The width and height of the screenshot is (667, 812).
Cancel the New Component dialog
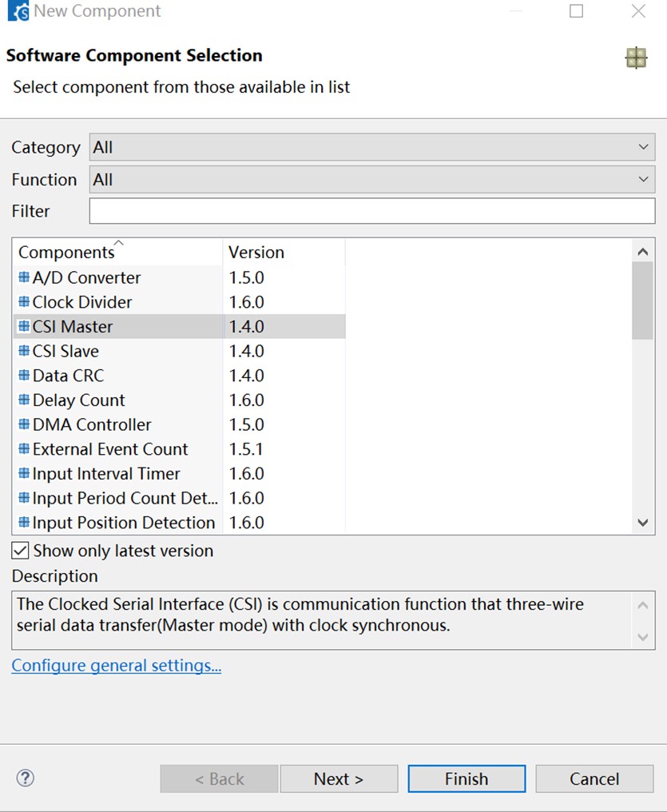pos(594,778)
